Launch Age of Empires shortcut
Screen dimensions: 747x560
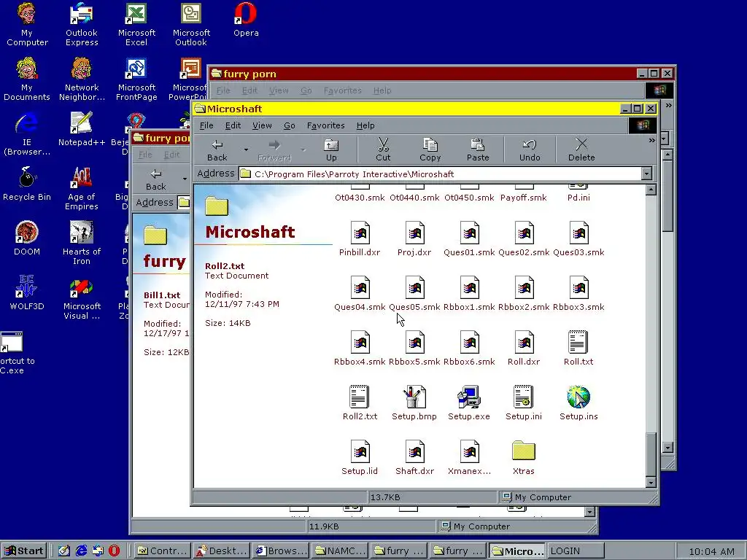tap(82, 188)
